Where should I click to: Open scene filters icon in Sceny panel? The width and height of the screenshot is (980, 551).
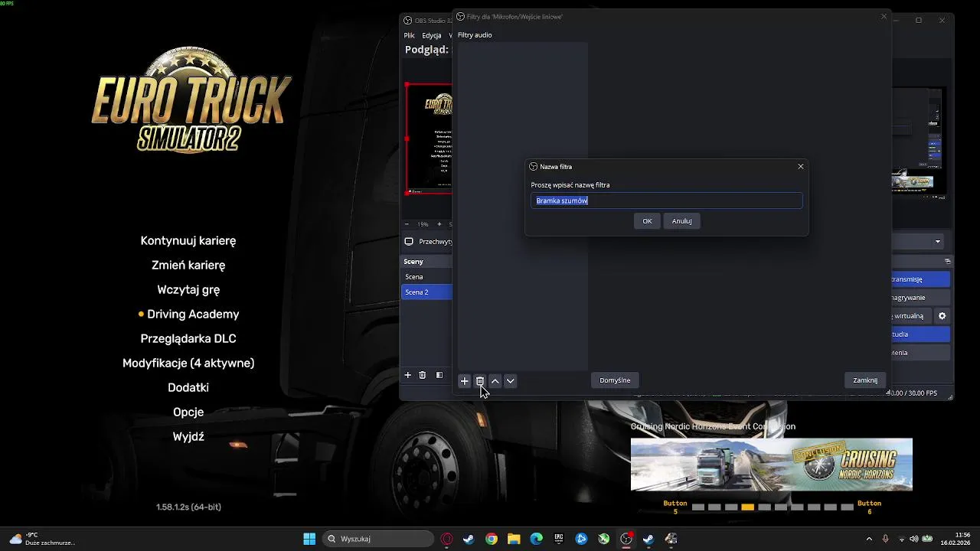(x=439, y=375)
